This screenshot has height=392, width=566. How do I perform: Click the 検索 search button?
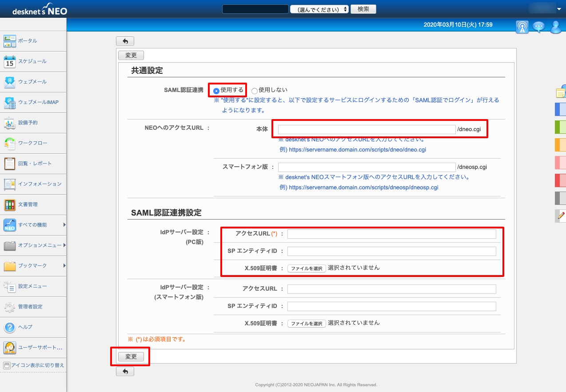(363, 9)
